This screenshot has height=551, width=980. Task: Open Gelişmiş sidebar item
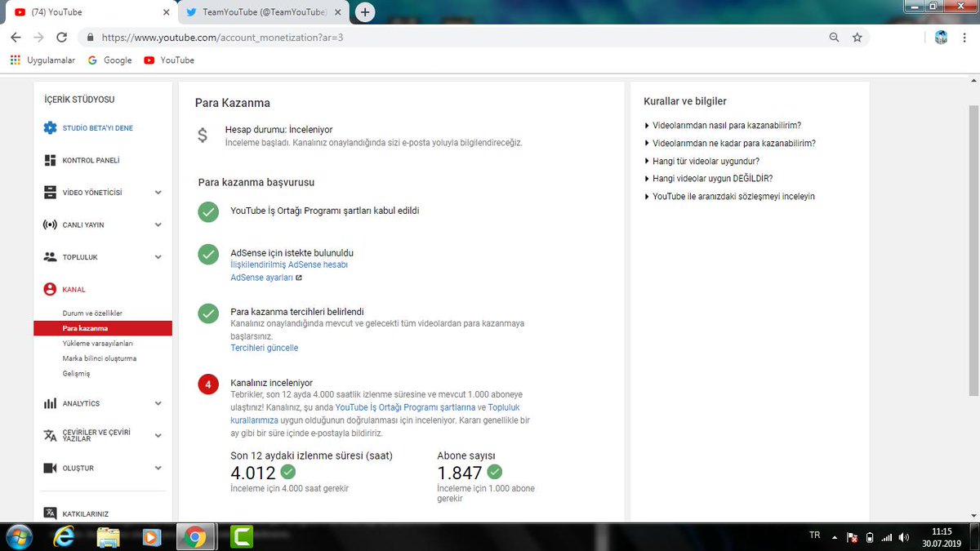[x=76, y=373]
